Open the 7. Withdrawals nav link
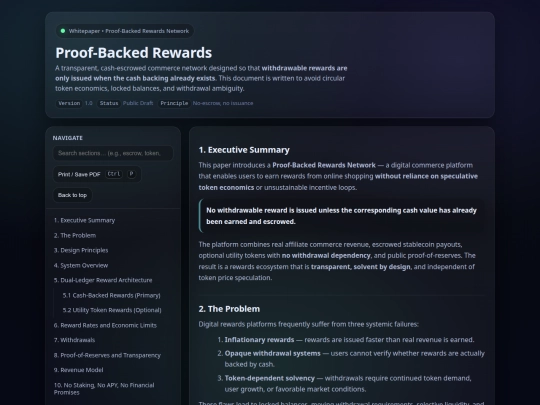The image size is (540, 405). point(74,340)
